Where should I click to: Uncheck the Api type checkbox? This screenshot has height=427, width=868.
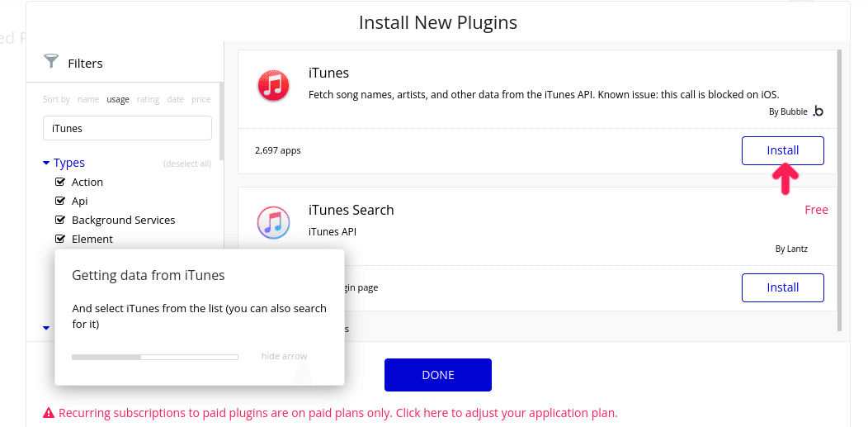[x=60, y=201]
